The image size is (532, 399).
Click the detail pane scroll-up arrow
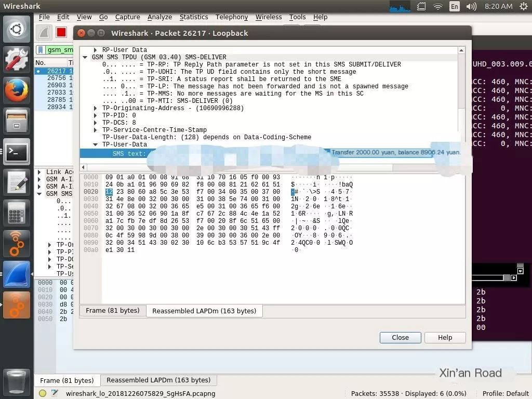tap(461, 50)
